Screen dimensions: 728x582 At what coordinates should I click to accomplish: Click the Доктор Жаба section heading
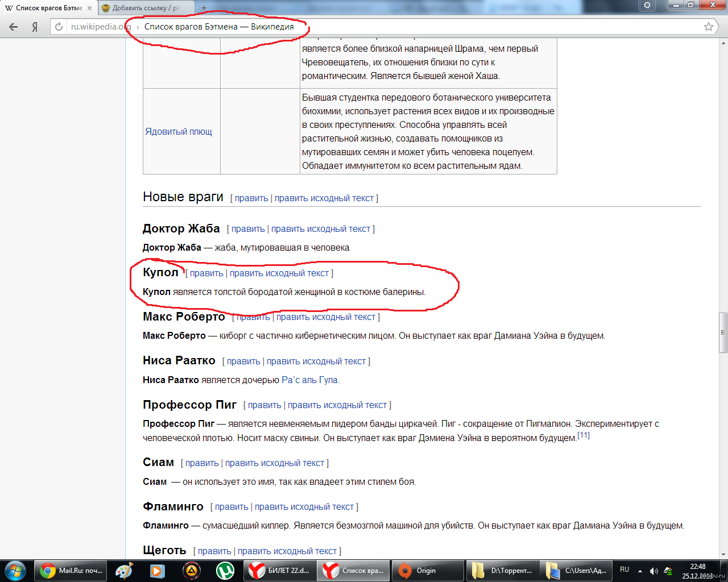pyautogui.click(x=181, y=228)
